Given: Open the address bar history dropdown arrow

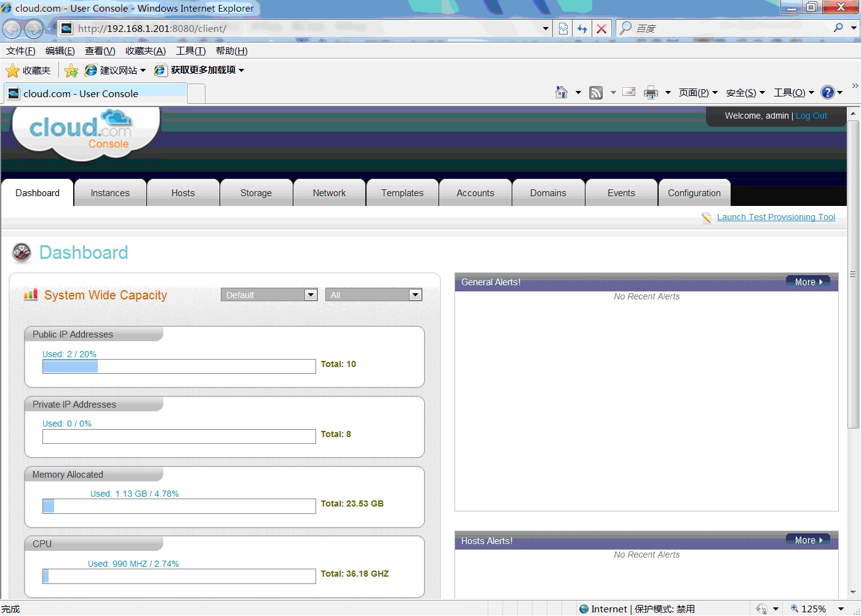Looking at the screenshot, I should (x=546, y=28).
